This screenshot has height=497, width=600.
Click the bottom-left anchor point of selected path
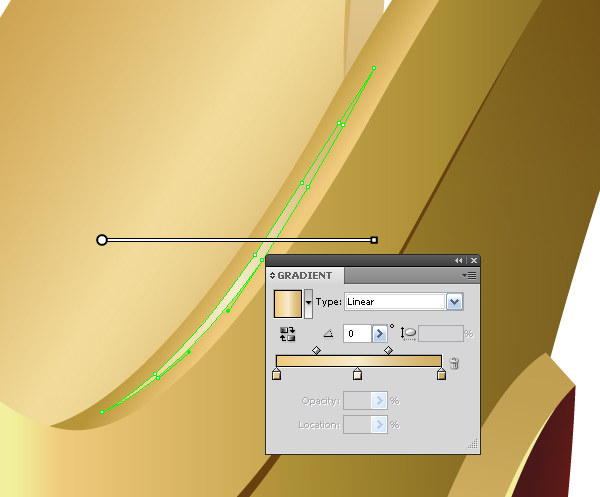click(102, 412)
